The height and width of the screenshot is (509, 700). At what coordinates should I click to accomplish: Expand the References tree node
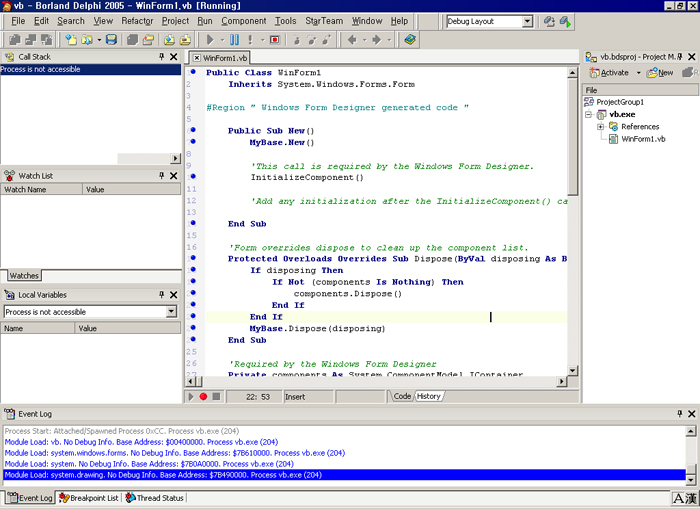pos(600,127)
